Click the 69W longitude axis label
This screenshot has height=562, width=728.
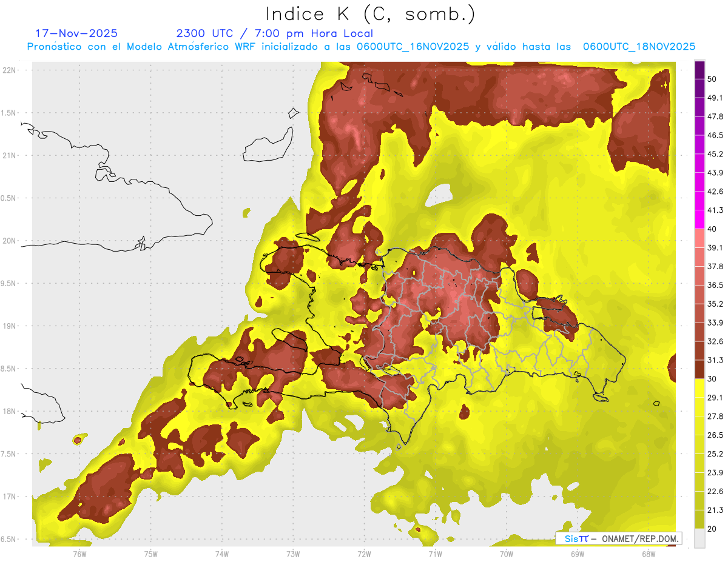click(577, 554)
